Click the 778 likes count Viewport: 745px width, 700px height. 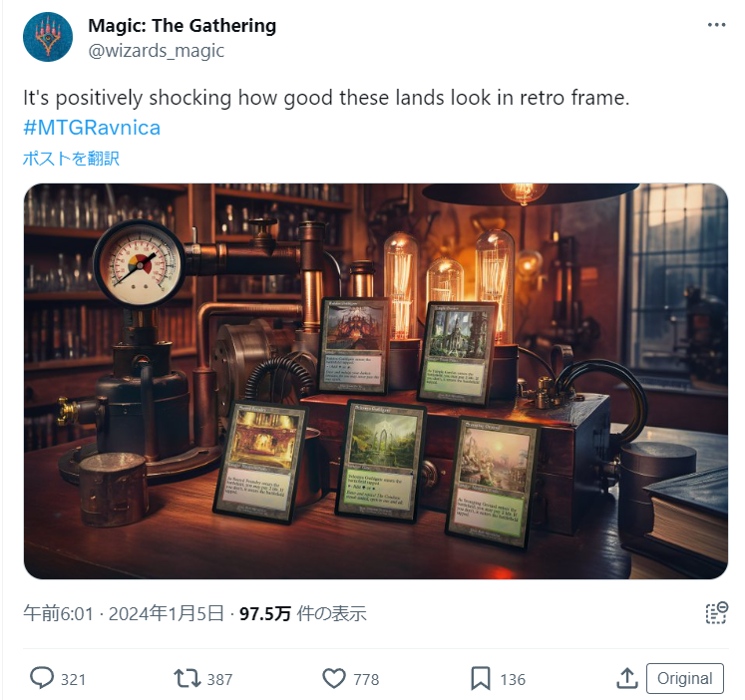[366, 680]
